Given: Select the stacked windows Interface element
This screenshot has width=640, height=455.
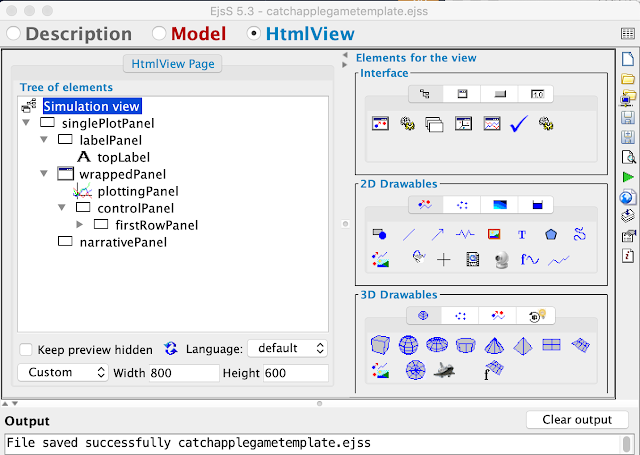Looking at the screenshot, I should coord(434,124).
